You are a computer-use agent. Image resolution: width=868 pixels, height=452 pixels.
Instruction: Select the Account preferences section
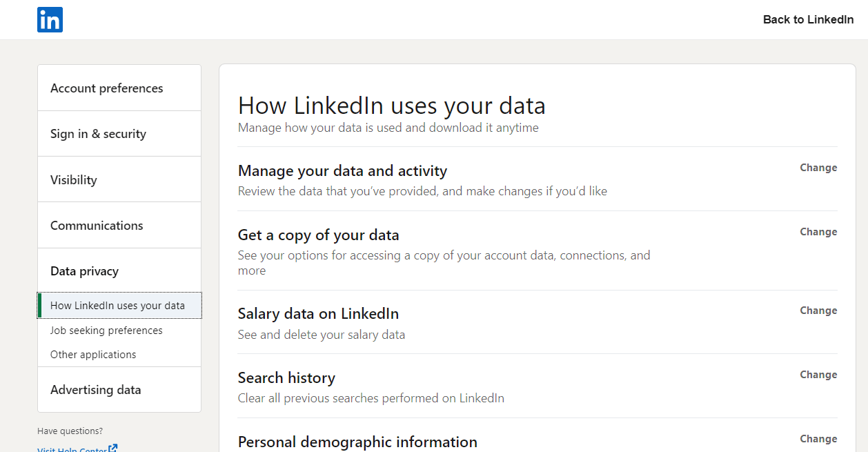pyautogui.click(x=106, y=88)
